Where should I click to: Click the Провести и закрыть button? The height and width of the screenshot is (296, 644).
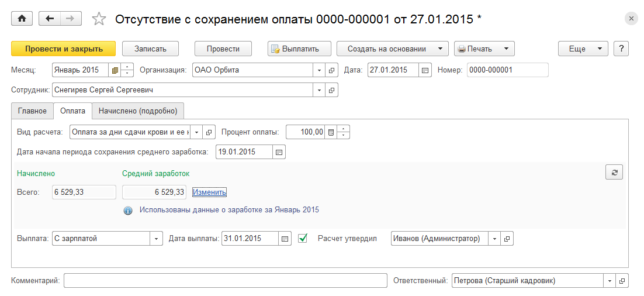[x=63, y=49]
